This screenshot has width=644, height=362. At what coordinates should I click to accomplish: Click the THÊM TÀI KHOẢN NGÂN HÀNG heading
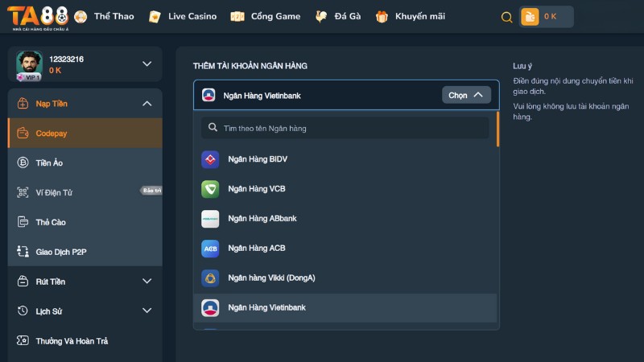250,66
